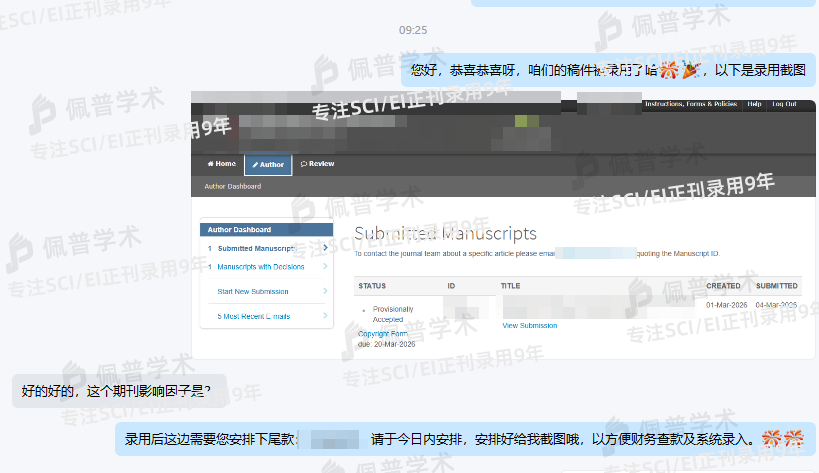Select Submitted Manuscripts in sidebar

click(256, 248)
